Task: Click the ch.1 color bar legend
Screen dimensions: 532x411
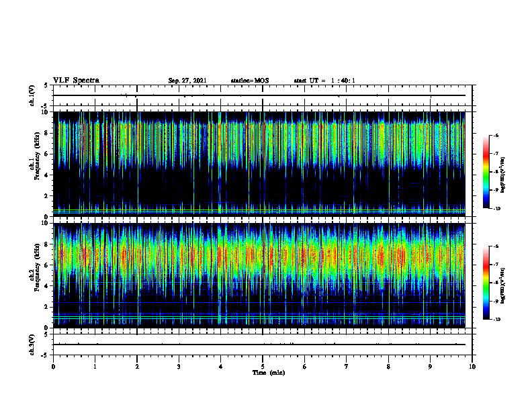Action: pyautogui.click(x=486, y=172)
